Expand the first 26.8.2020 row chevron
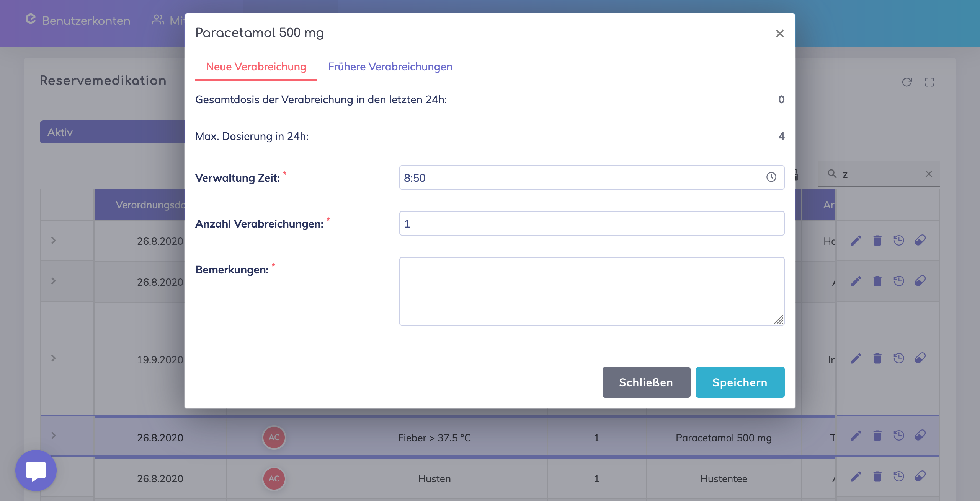 (x=54, y=241)
